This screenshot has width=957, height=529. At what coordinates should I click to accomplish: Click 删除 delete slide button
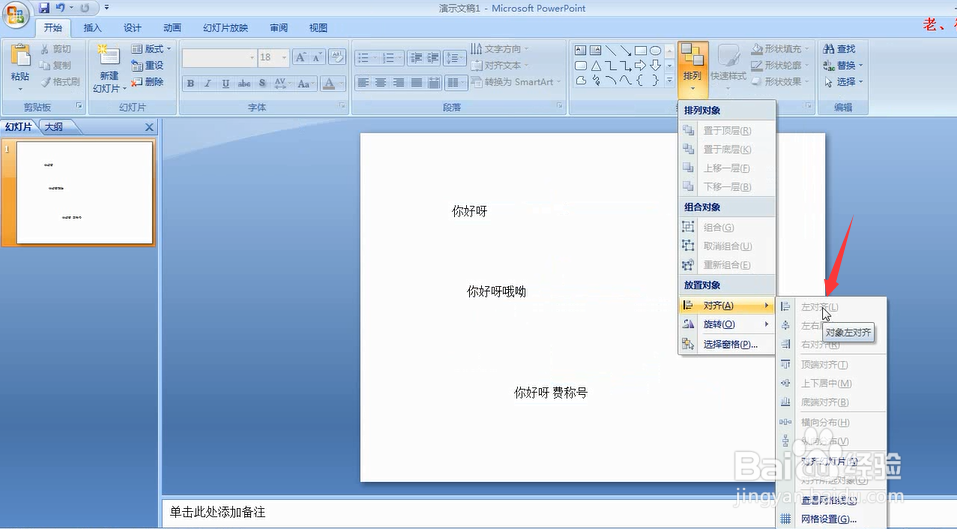pos(148,81)
